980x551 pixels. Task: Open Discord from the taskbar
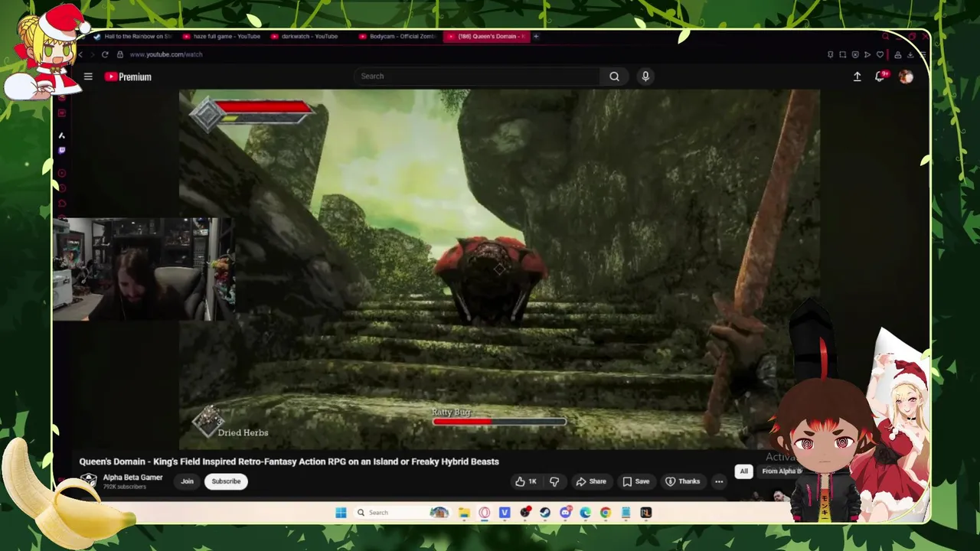pos(565,513)
